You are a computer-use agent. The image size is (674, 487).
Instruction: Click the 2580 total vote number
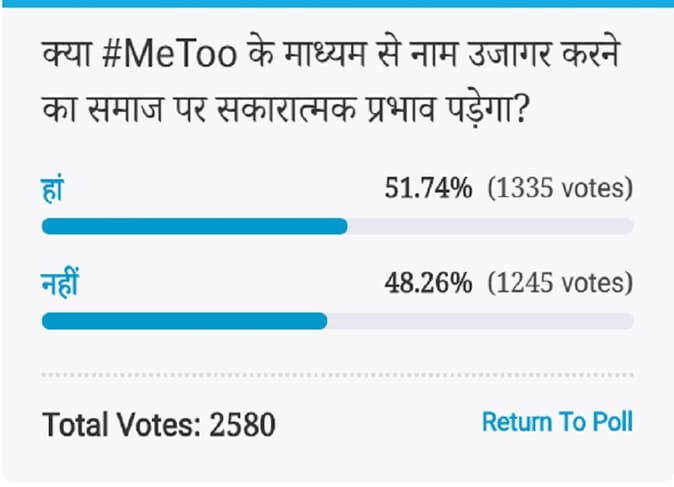[x=242, y=425]
